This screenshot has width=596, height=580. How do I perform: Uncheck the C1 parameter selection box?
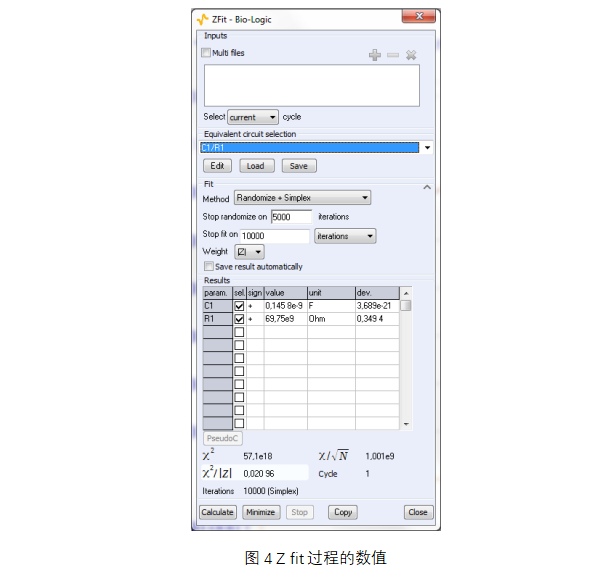[239, 306]
